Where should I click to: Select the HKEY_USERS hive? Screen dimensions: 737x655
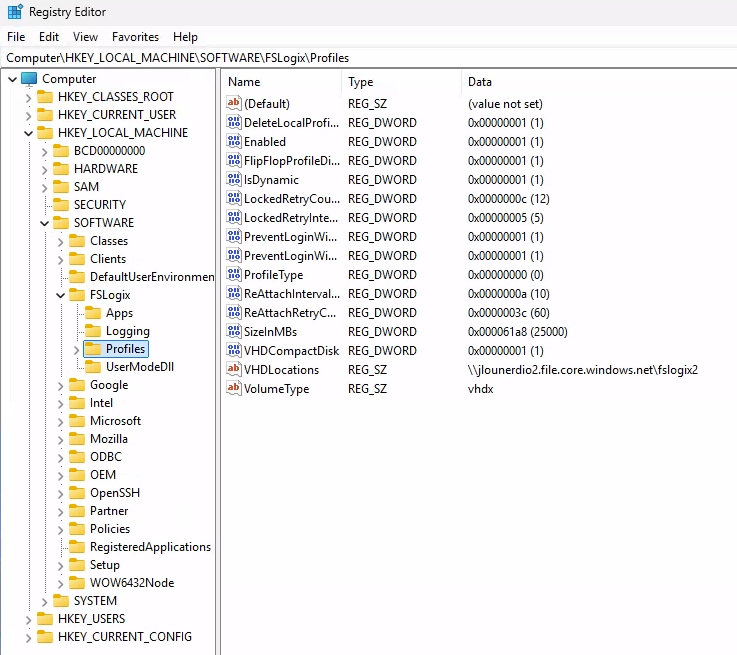point(92,619)
